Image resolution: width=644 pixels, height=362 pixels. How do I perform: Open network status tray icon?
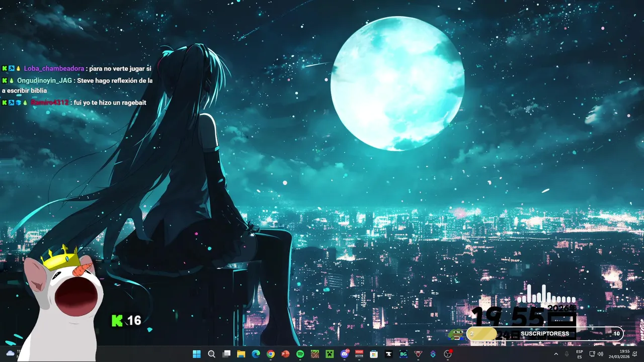pyautogui.click(x=592, y=354)
